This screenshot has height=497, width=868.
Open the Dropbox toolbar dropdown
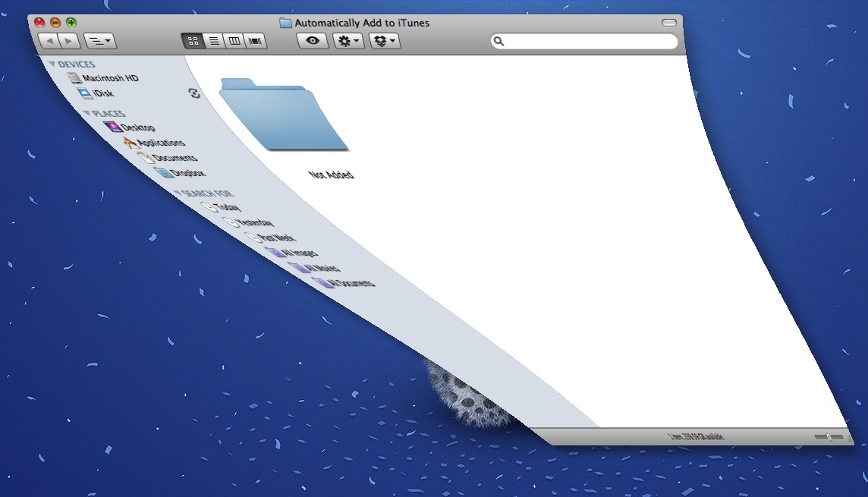(385, 41)
